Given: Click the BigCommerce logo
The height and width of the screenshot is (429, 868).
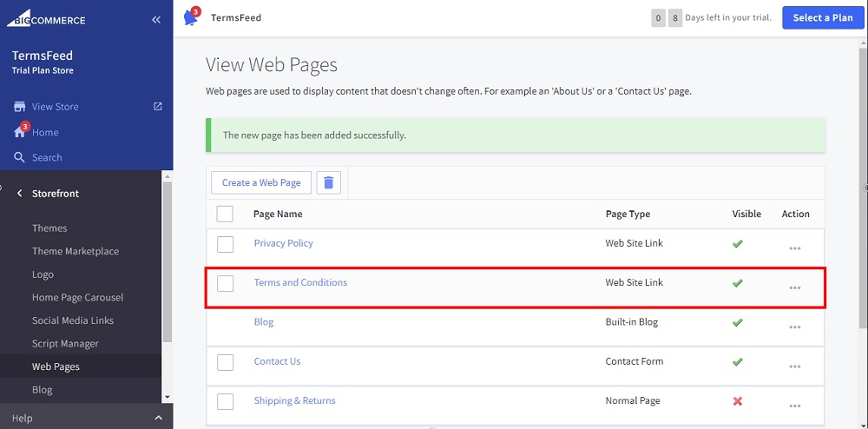Looking at the screenshot, I should tap(46, 20).
